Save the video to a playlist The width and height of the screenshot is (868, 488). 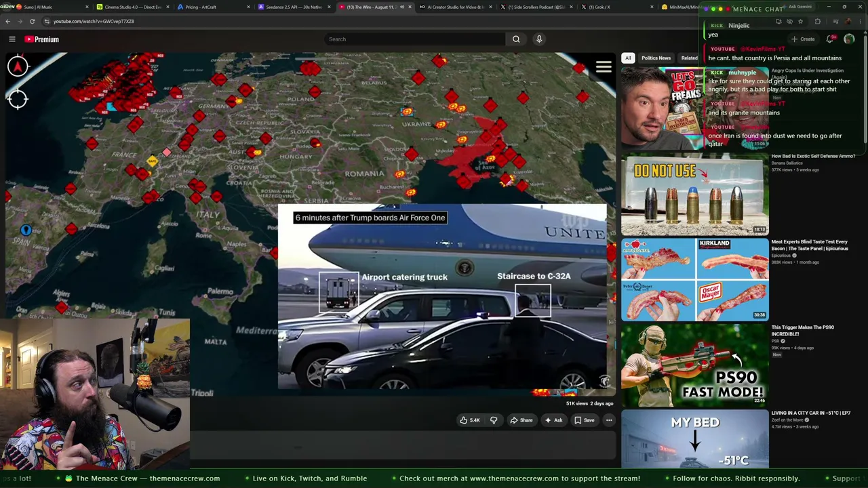pyautogui.click(x=585, y=420)
